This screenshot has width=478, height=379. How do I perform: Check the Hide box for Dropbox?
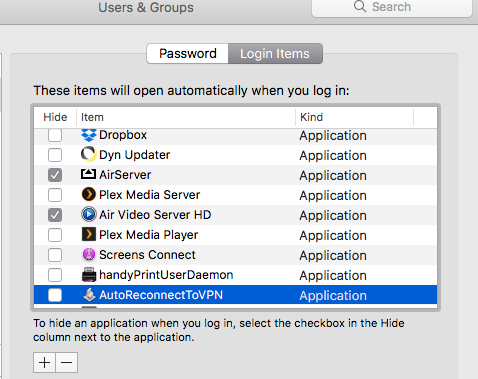click(x=55, y=135)
